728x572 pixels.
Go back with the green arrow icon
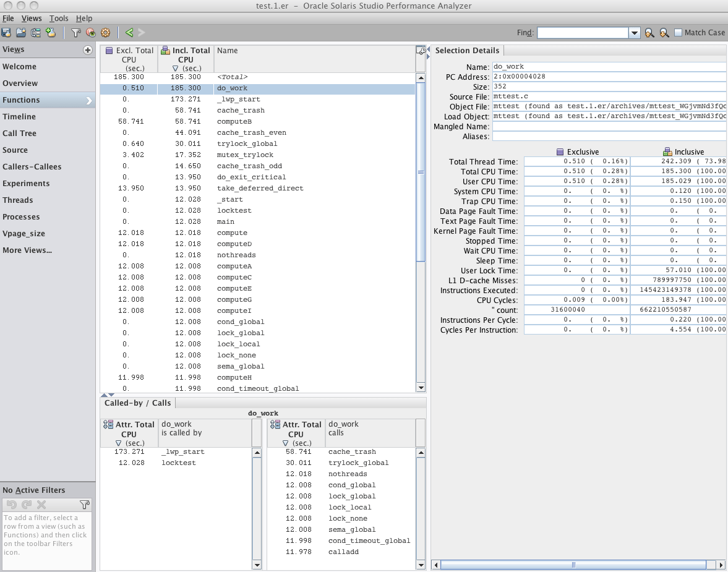click(129, 33)
